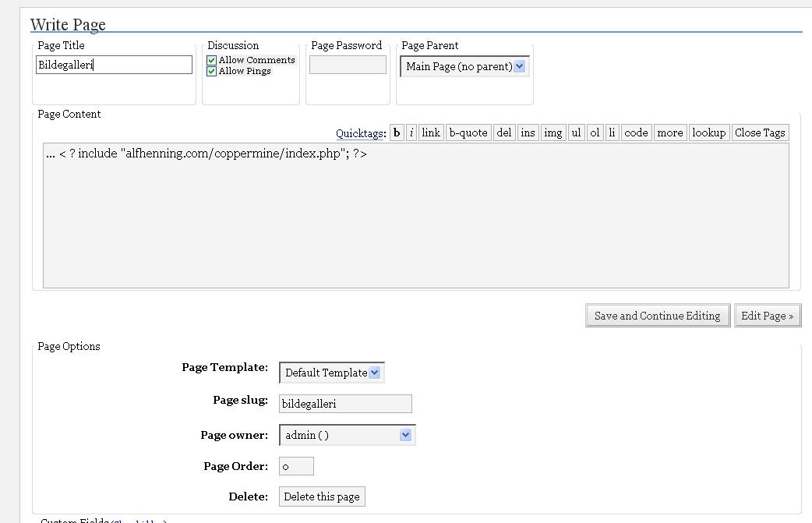Open the Page Parent dropdown
The width and height of the screenshot is (812, 523).
tap(465, 66)
